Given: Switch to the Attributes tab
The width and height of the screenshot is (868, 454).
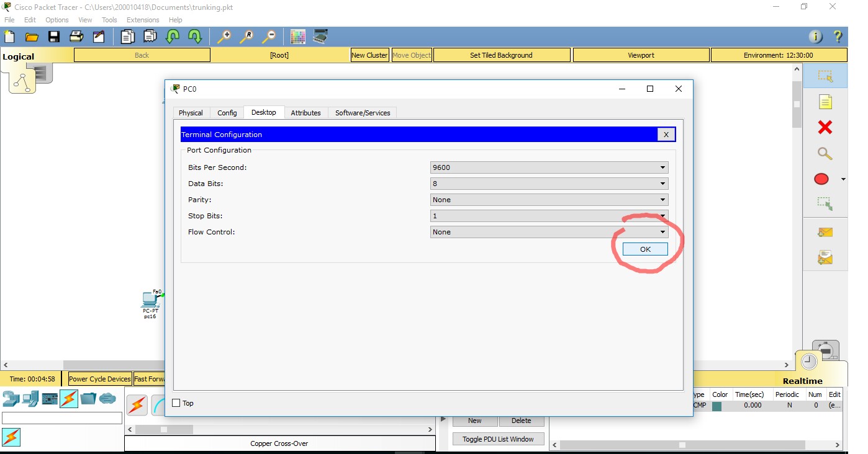Looking at the screenshot, I should click(306, 112).
